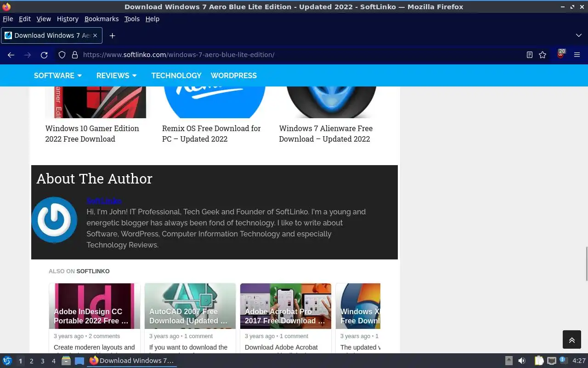This screenshot has height=368, width=588.
Task: Open the SoftLinko author name link
Action: [104, 201]
